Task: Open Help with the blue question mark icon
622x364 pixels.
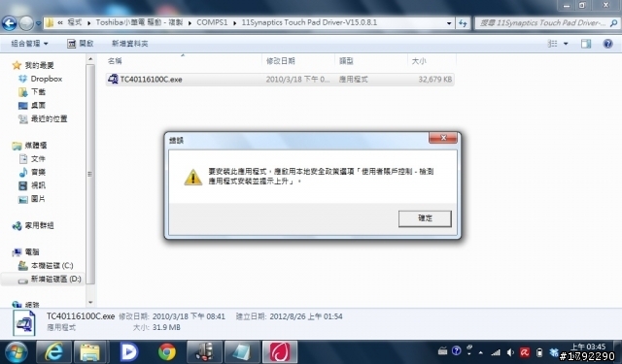Action: [x=607, y=44]
